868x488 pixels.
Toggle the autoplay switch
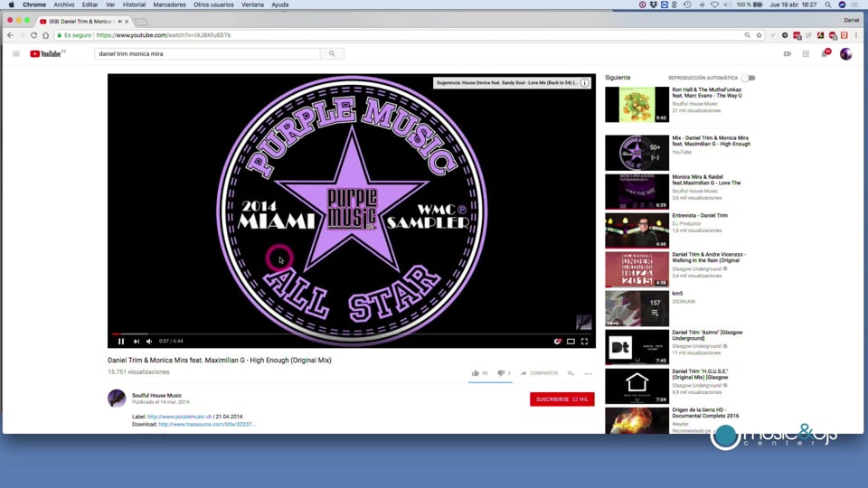pos(749,78)
